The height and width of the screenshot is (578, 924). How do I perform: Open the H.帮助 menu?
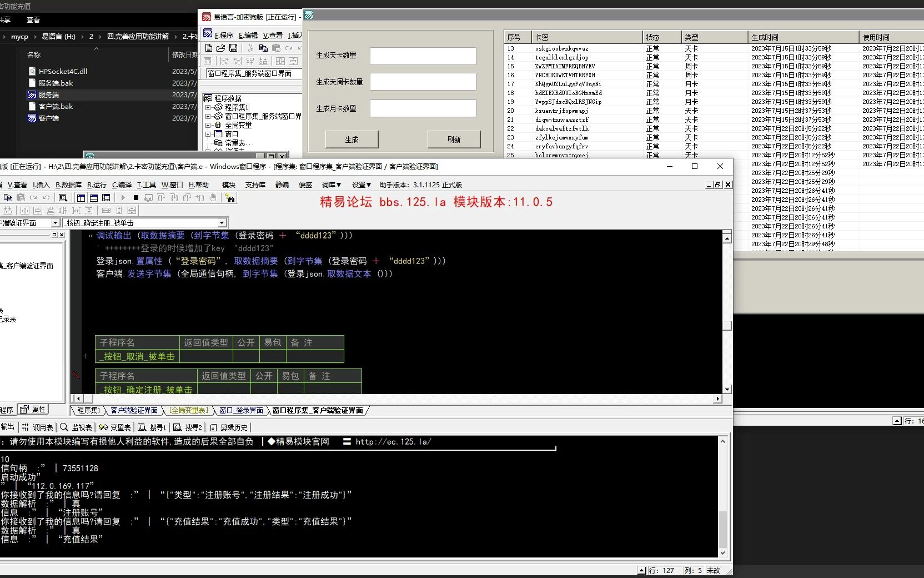199,185
